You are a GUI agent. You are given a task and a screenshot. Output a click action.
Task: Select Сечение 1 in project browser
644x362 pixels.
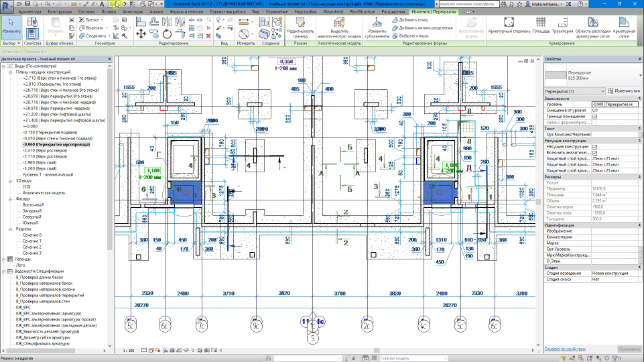[31, 241]
